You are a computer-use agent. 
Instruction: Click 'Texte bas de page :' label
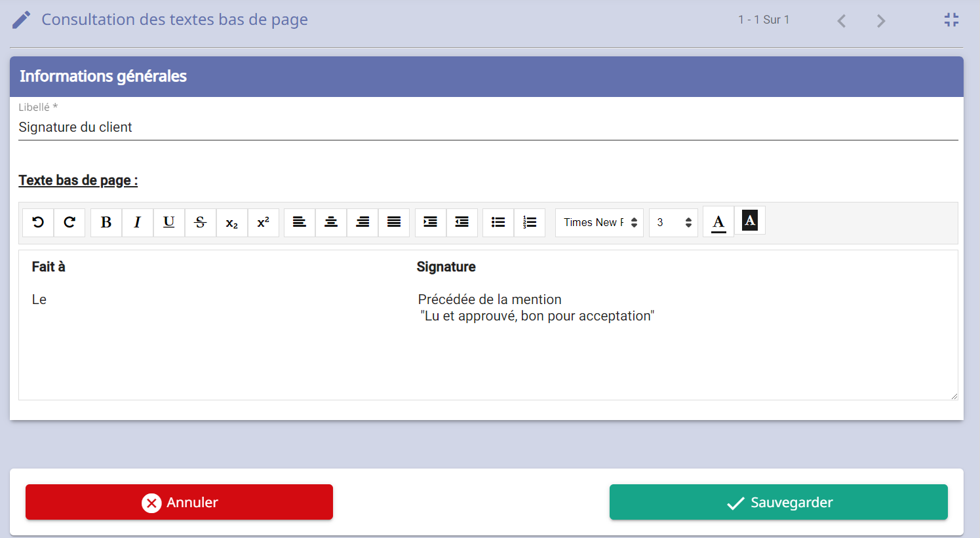pyautogui.click(x=78, y=180)
